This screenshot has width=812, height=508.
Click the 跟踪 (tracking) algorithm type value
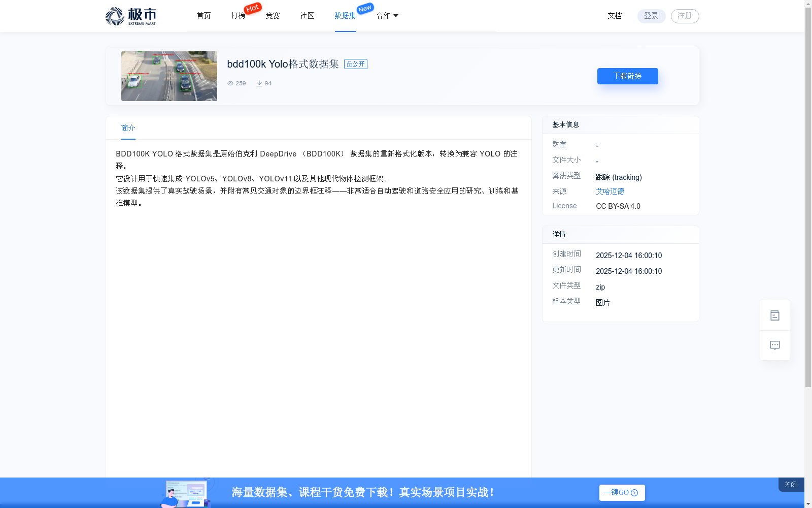pyautogui.click(x=619, y=177)
